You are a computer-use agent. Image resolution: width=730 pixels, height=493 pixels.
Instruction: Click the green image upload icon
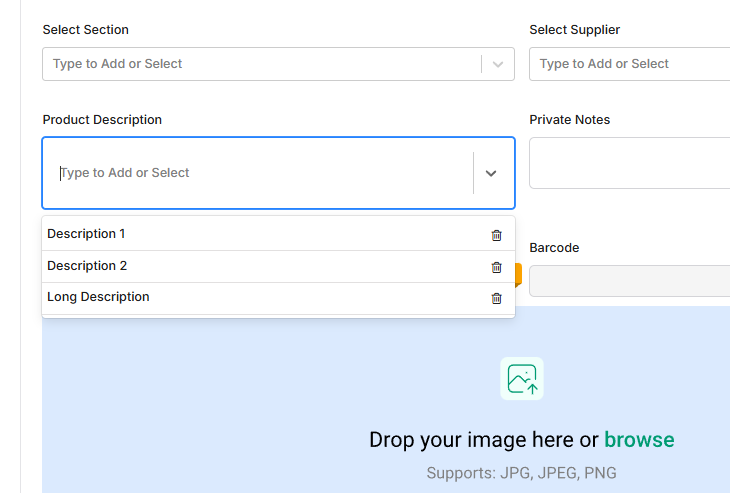[522, 378]
